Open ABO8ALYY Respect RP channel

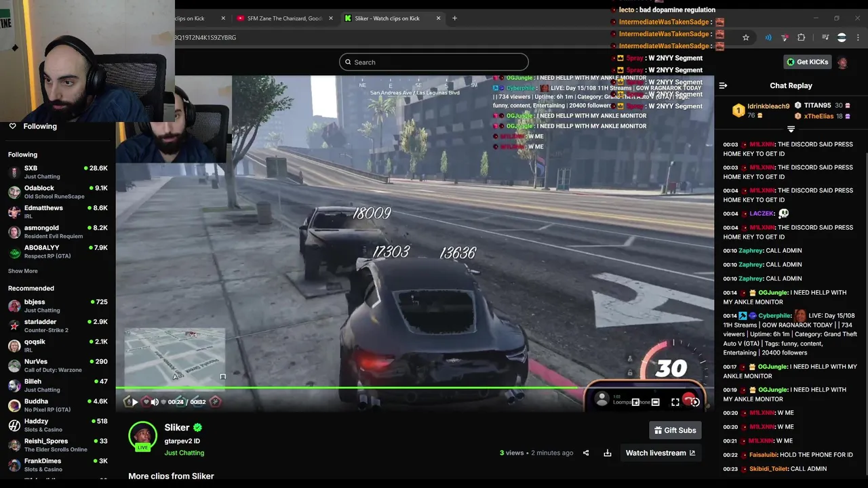[58, 251]
